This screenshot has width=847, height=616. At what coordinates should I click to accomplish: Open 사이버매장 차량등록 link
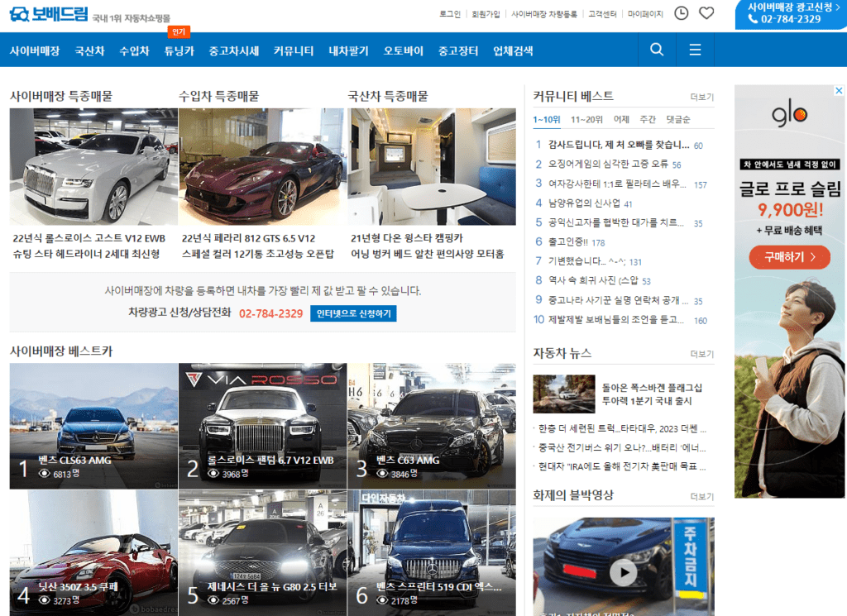(x=544, y=14)
